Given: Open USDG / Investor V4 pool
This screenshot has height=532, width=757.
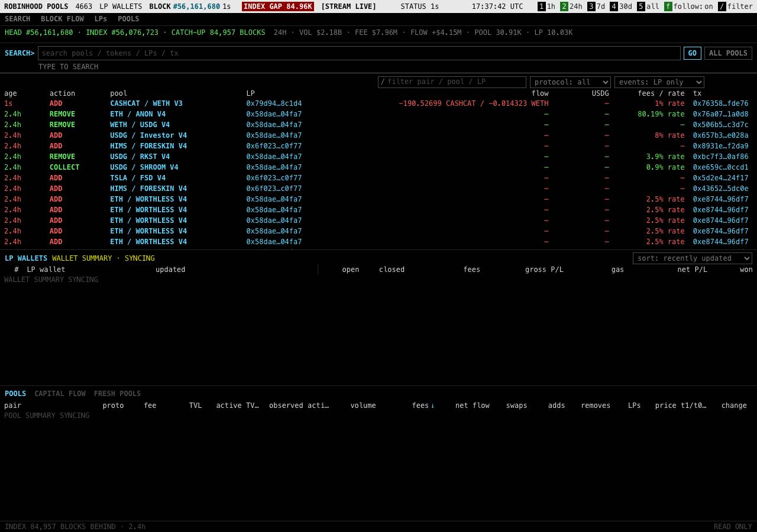Looking at the screenshot, I should point(148,135).
